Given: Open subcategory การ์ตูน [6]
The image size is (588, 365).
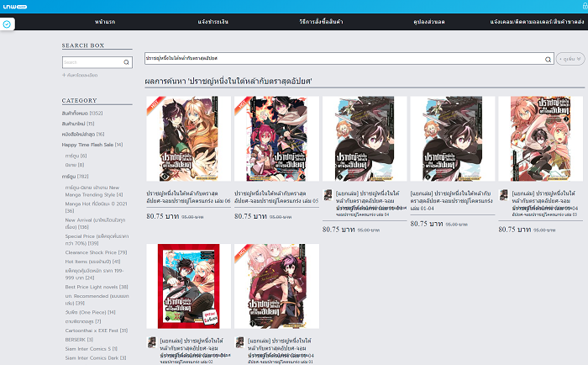Looking at the screenshot, I should pos(76,156).
